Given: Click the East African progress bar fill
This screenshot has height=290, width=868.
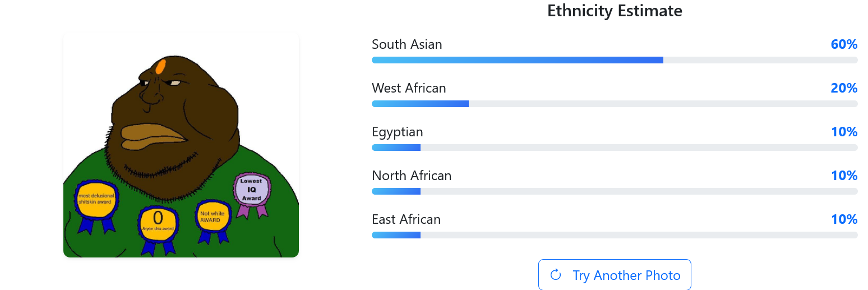Looking at the screenshot, I should [x=396, y=235].
